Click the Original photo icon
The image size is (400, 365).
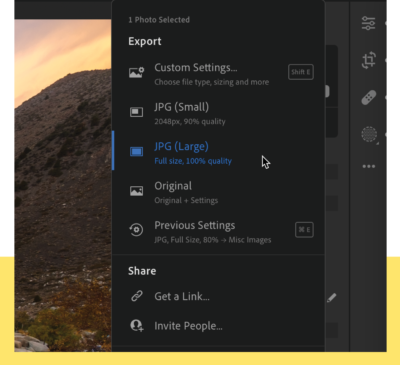point(136,191)
